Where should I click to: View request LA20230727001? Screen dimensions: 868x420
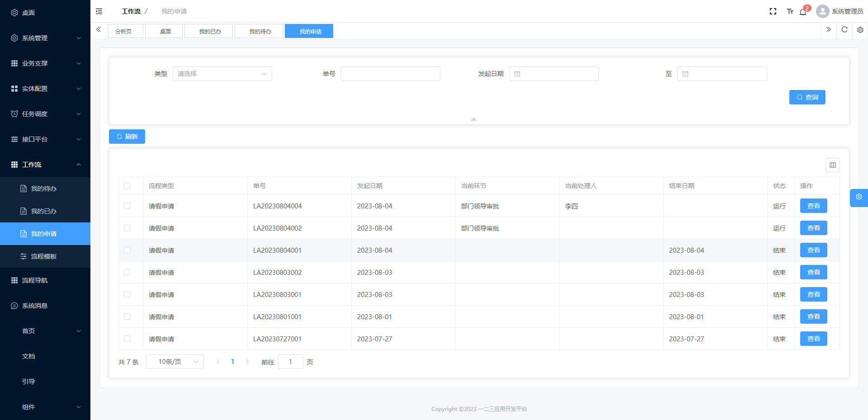[814, 339]
